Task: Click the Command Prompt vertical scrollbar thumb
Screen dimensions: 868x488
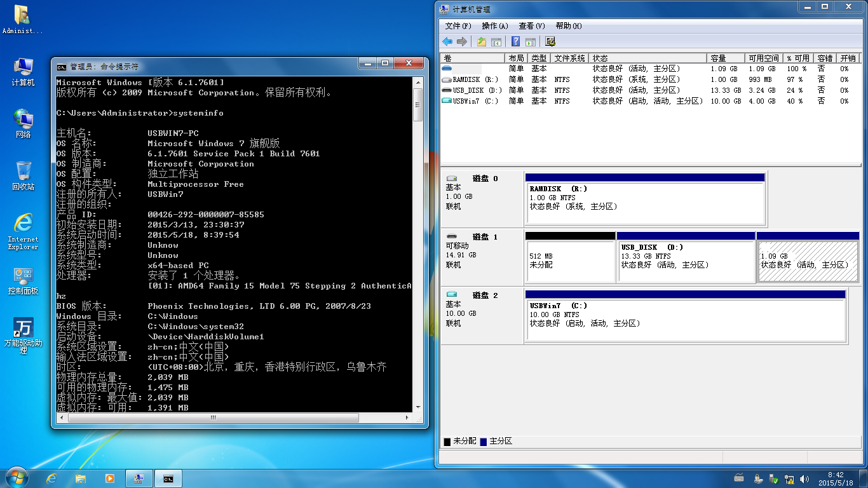Action: click(x=418, y=104)
